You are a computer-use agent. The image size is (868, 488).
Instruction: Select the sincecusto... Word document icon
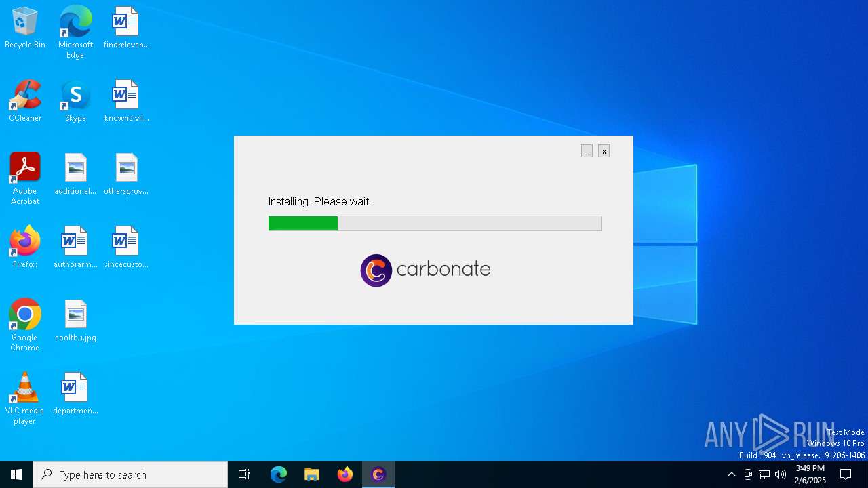click(x=126, y=248)
